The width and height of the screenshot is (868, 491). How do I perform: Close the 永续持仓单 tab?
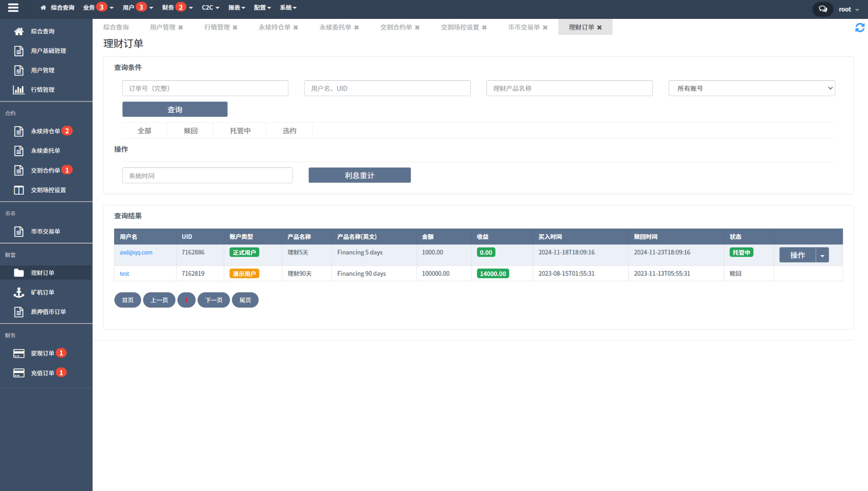296,27
